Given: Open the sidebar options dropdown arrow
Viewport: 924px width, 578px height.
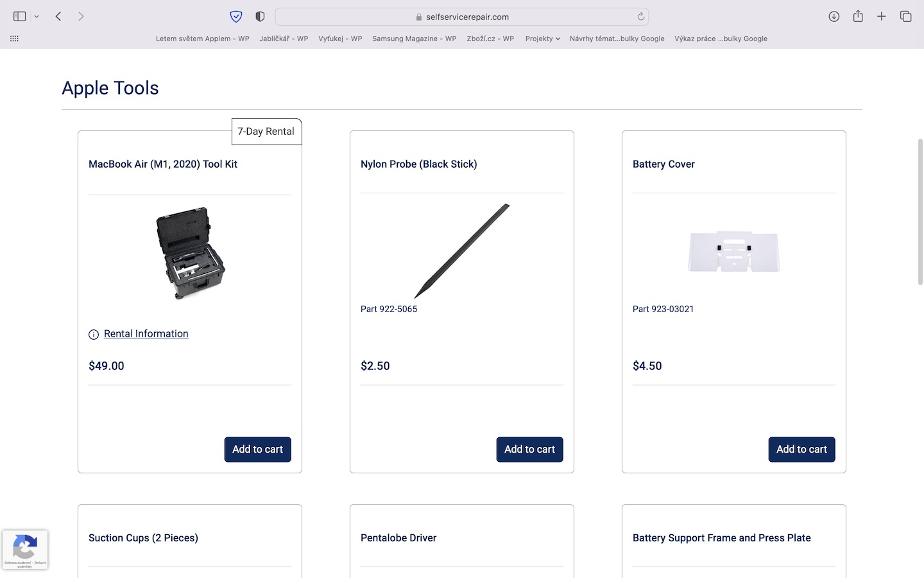Looking at the screenshot, I should coord(37,17).
